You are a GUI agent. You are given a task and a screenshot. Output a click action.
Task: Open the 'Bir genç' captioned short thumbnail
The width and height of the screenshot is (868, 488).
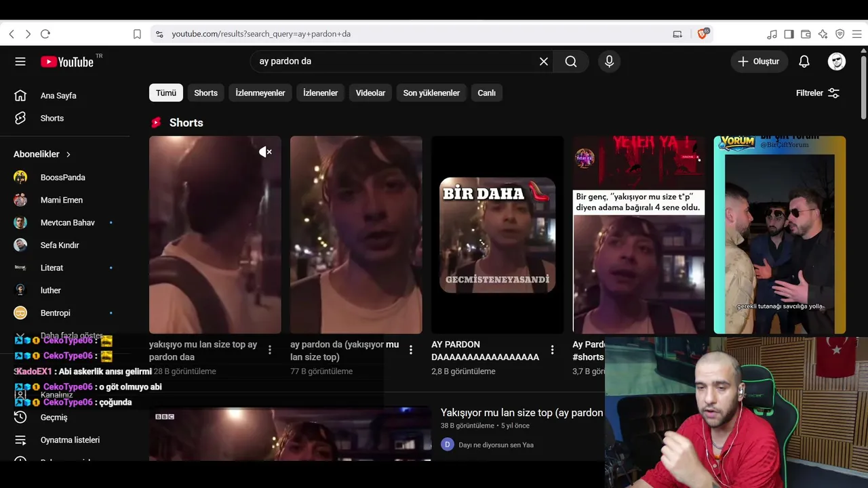(639, 235)
